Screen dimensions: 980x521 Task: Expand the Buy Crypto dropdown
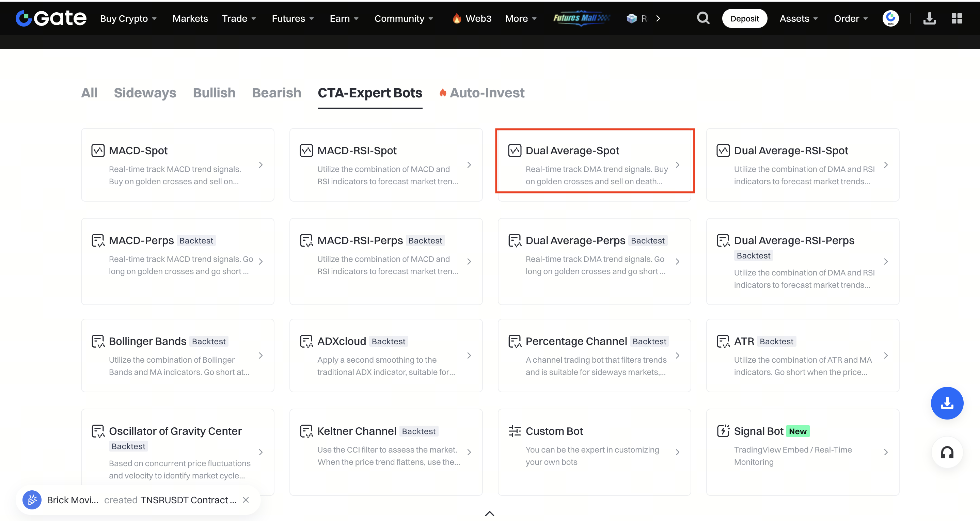[x=128, y=19]
